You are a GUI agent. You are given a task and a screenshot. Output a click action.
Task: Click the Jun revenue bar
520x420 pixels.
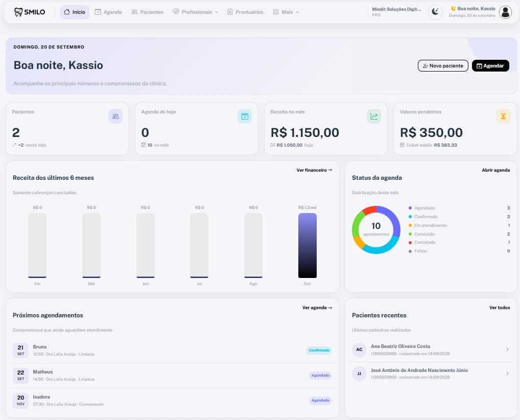point(145,245)
